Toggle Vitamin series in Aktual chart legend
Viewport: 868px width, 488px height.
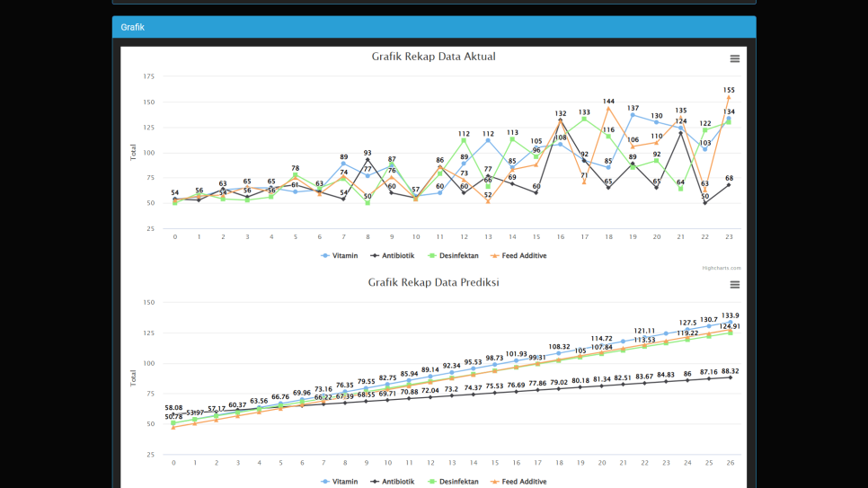tap(339, 256)
